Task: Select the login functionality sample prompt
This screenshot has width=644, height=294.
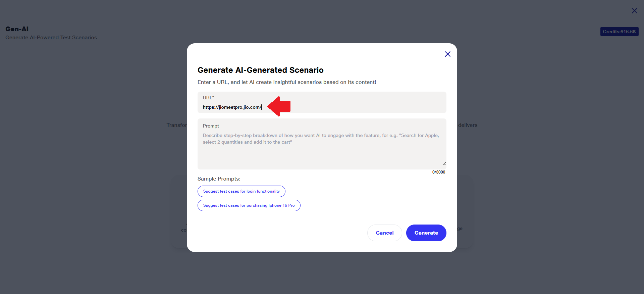Action: click(x=241, y=191)
